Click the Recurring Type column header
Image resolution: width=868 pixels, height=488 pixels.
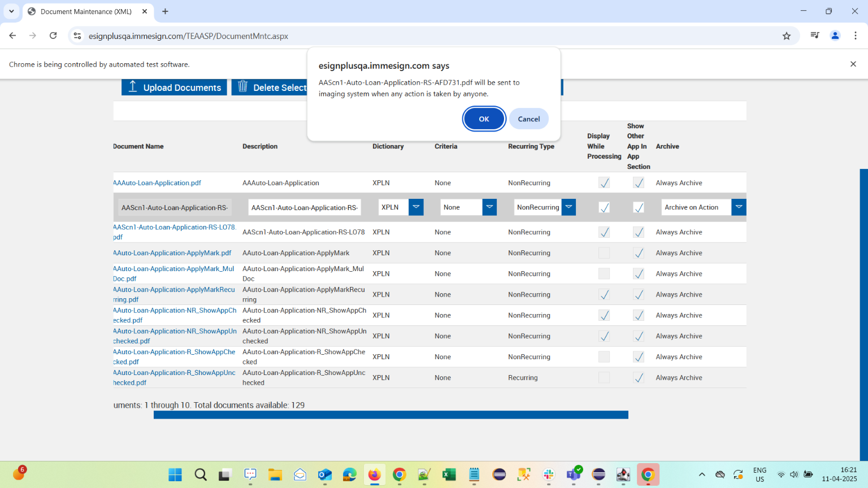pos(531,146)
